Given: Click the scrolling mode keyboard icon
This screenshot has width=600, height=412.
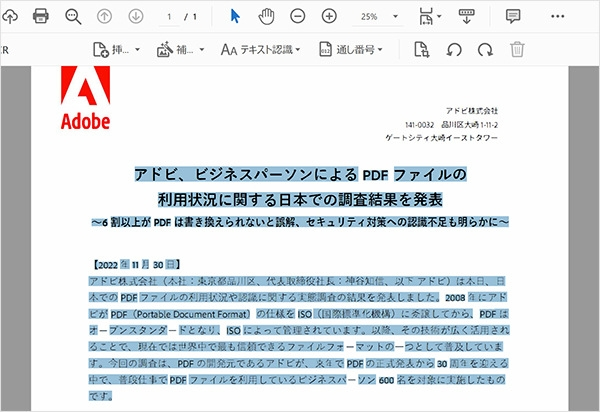Looking at the screenshot, I should tap(466, 16).
